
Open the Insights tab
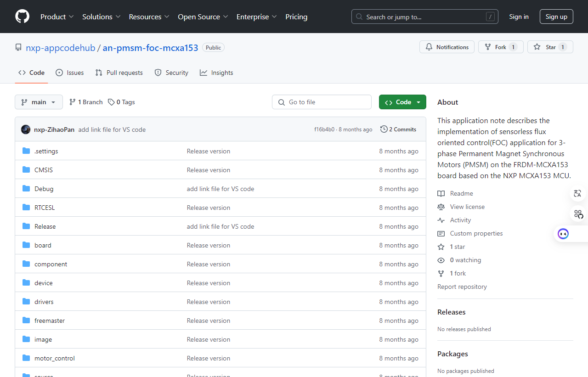click(216, 73)
